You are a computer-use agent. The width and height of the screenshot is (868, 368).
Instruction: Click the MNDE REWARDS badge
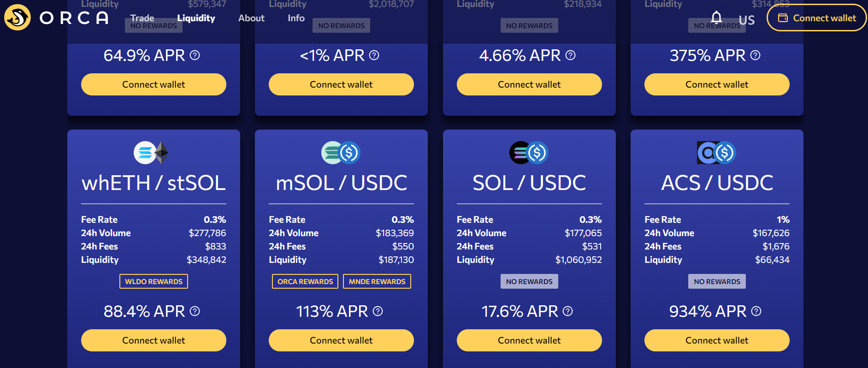click(377, 281)
